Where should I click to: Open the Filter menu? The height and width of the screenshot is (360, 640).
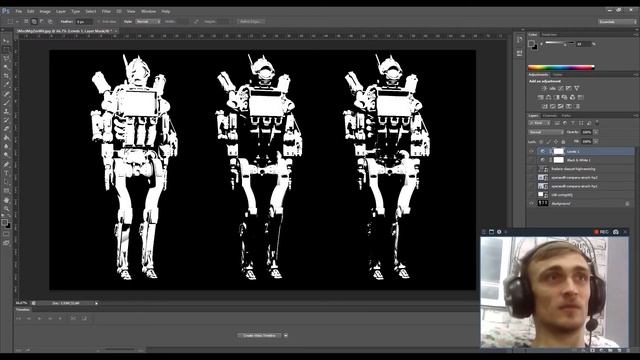(107, 11)
